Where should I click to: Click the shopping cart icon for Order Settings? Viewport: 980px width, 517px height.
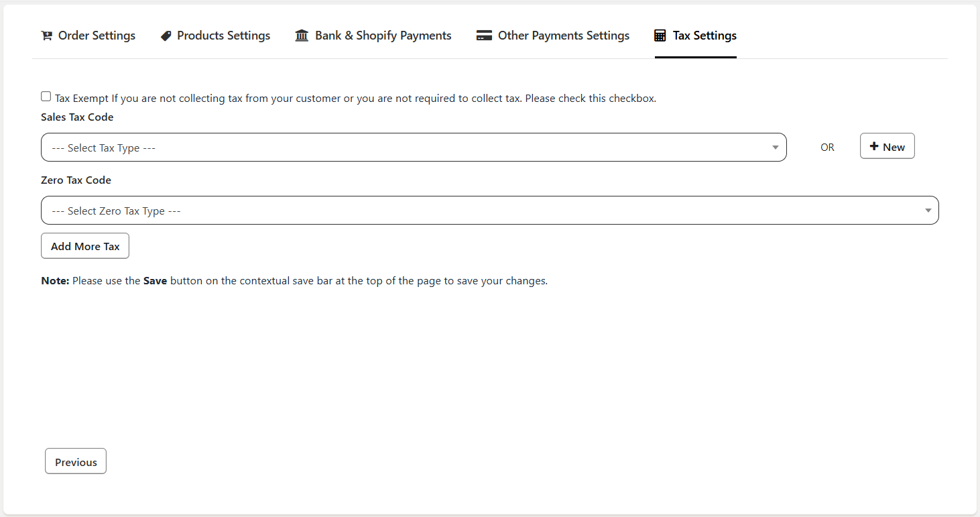click(x=46, y=36)
